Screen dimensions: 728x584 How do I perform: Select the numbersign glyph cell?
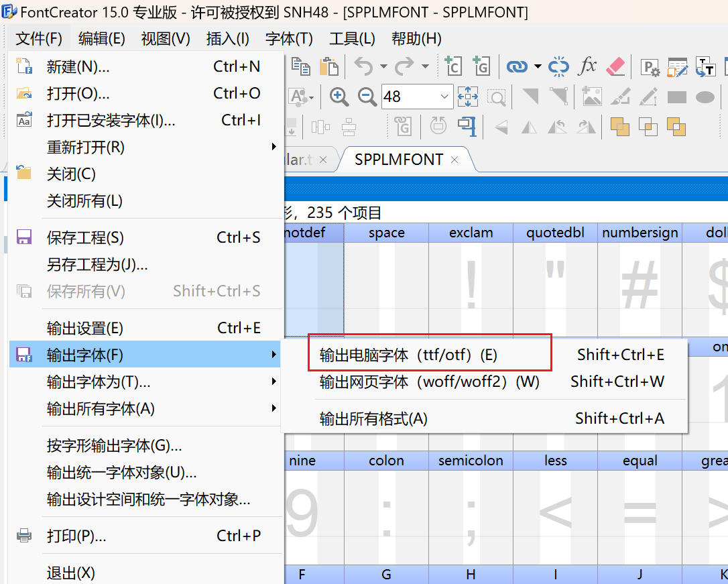640,280
